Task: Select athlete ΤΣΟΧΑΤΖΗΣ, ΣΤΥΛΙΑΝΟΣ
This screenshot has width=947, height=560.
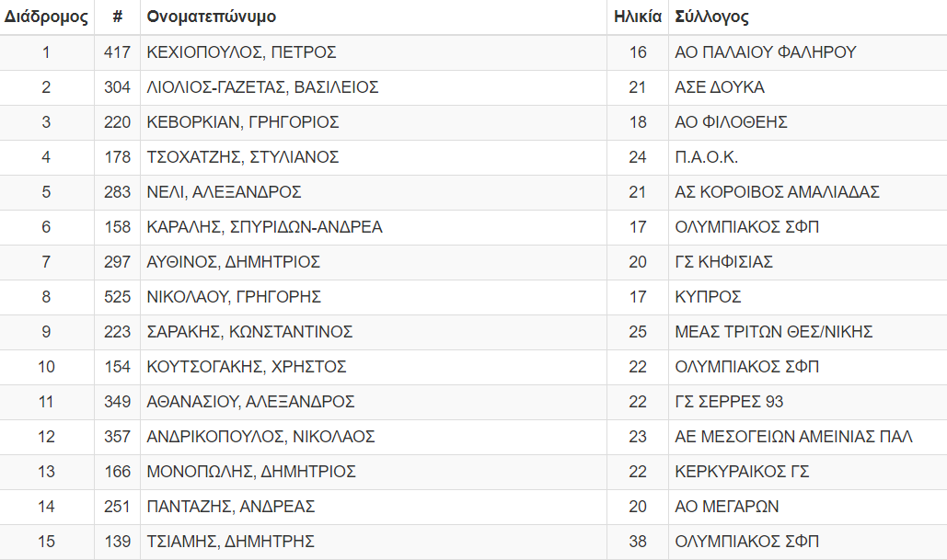Action: point(243,157)
